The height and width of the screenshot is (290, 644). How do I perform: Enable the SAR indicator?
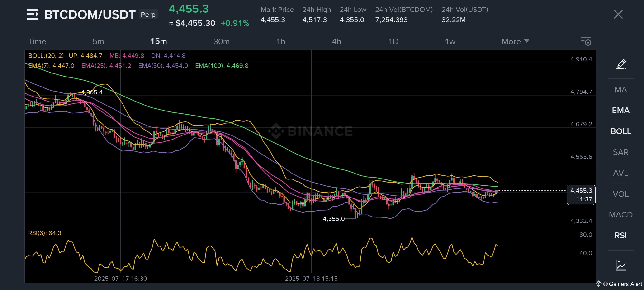point(621,152)
